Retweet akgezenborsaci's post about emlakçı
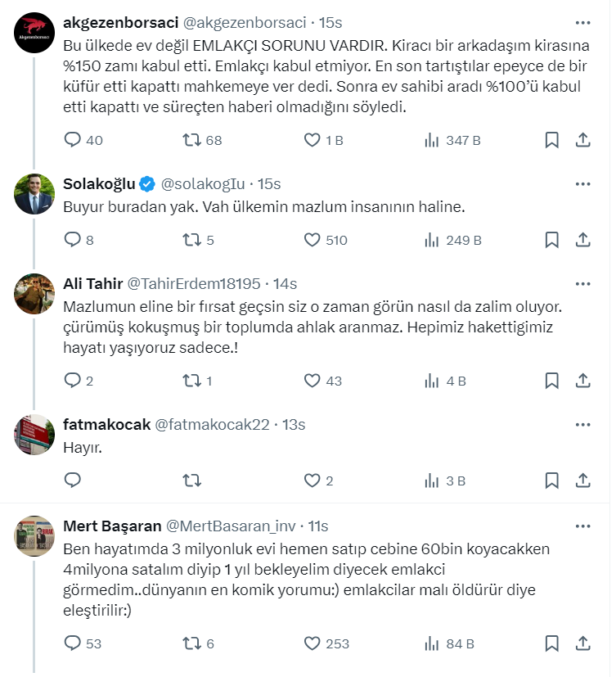616x677 pixels. click(192, 140)
